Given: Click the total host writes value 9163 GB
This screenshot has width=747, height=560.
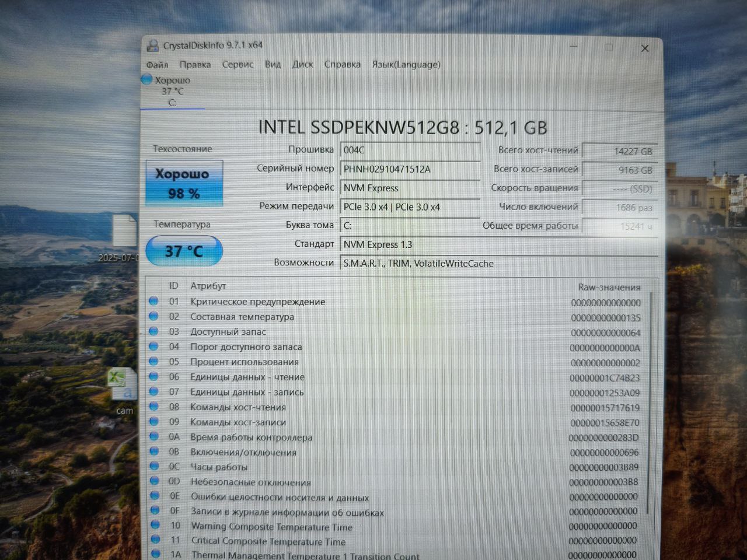Looking at the screenshot, I should pos(620,170).
